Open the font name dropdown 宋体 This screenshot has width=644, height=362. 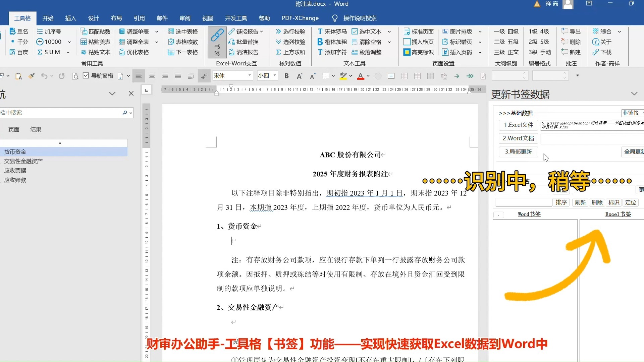pos(250,76)
